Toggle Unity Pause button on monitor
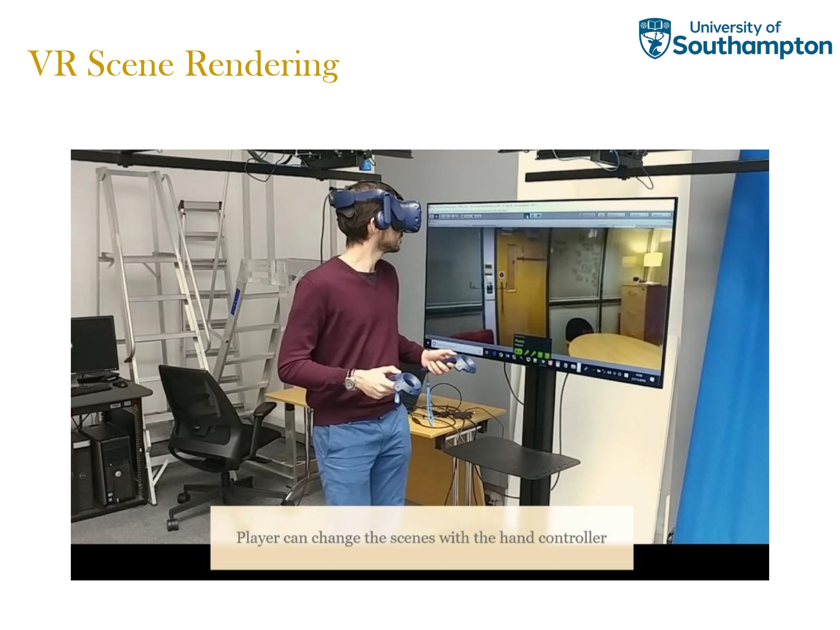This screenshot has height=630, width=840. click(533, 216)
